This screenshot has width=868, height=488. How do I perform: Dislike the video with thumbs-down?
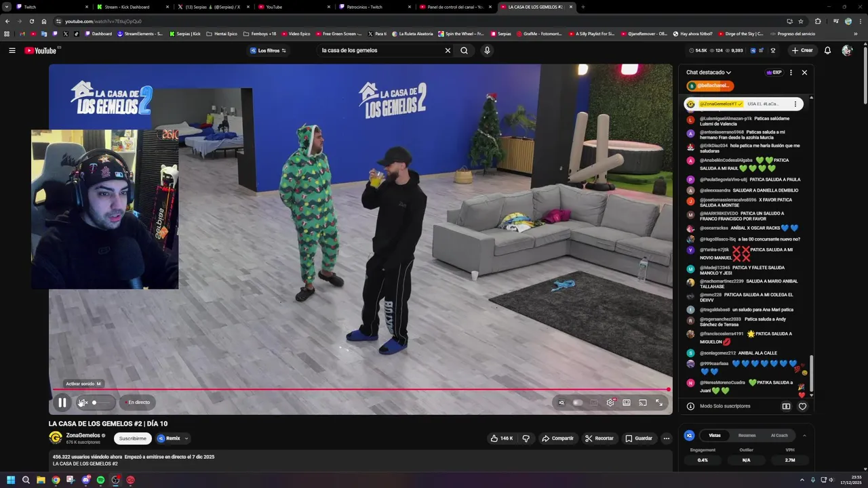click(526, 439)
